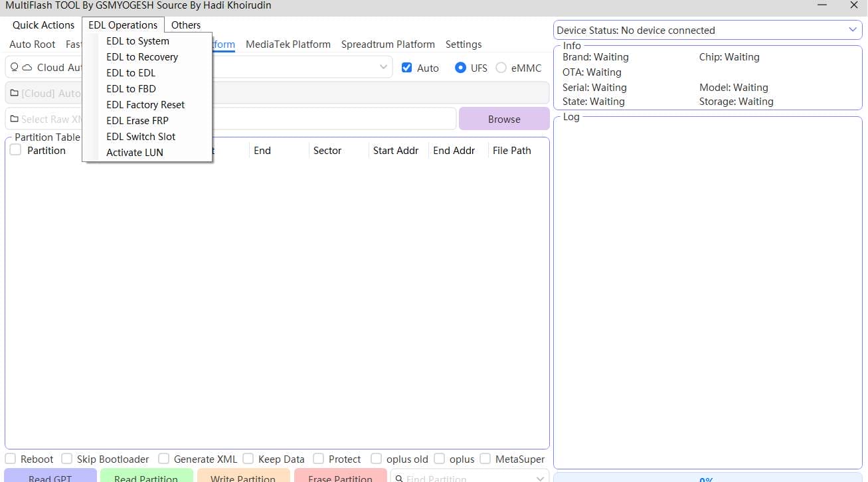Click the bulb icon beside Cloud Auth

pyautogui.click(x=14, y=67)
